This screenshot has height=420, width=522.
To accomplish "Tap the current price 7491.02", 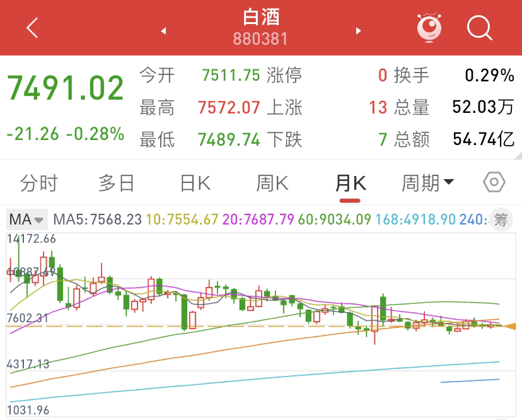I will point(66,88).
